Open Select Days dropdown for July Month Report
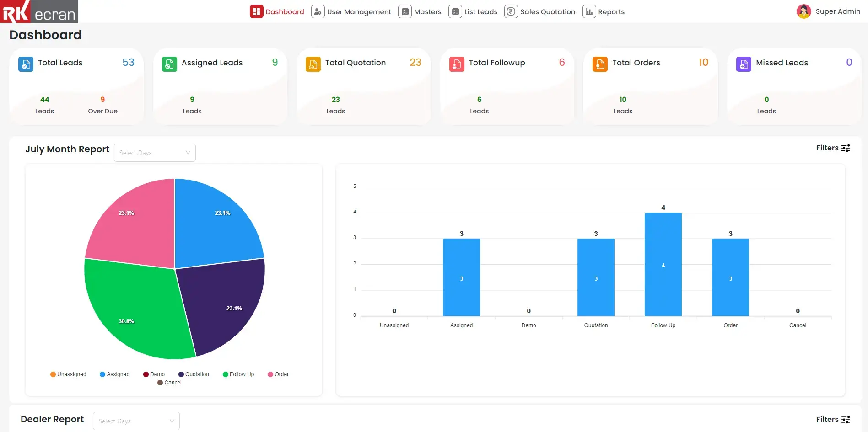 (155, 153)
